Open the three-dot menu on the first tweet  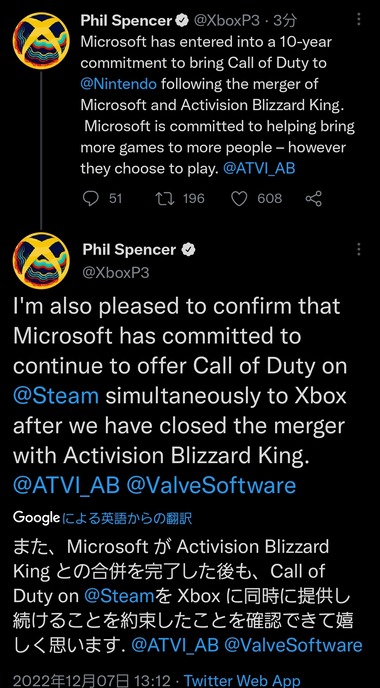coord(359,20)
